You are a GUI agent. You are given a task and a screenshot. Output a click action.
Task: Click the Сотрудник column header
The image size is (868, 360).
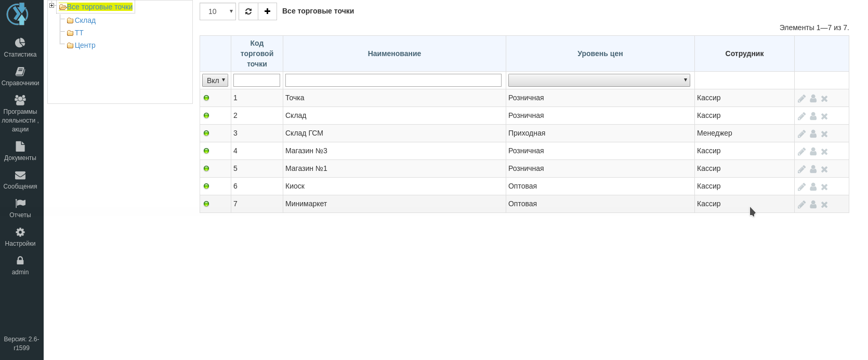(744, 54)
